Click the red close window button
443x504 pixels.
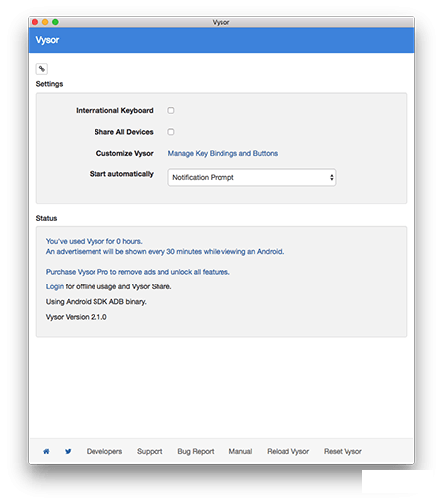pos(35,22)
